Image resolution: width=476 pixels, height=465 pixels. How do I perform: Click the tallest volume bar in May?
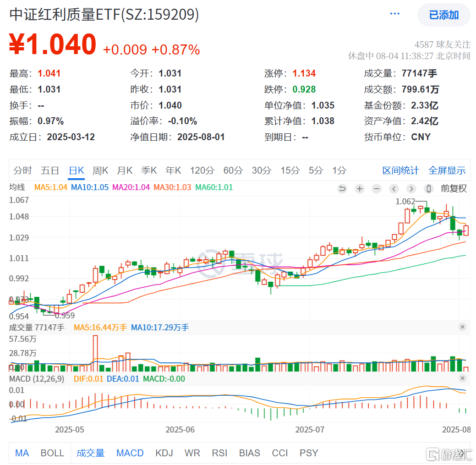[95, 353]
